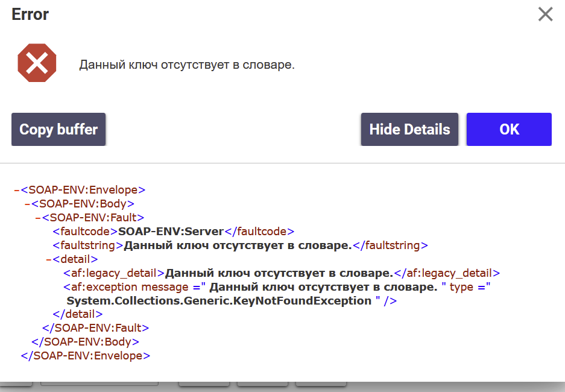Collapse the SOAP-ENV:Envelope node
The height and width of the screenshot is (392, 565).
tap(17, 189)
